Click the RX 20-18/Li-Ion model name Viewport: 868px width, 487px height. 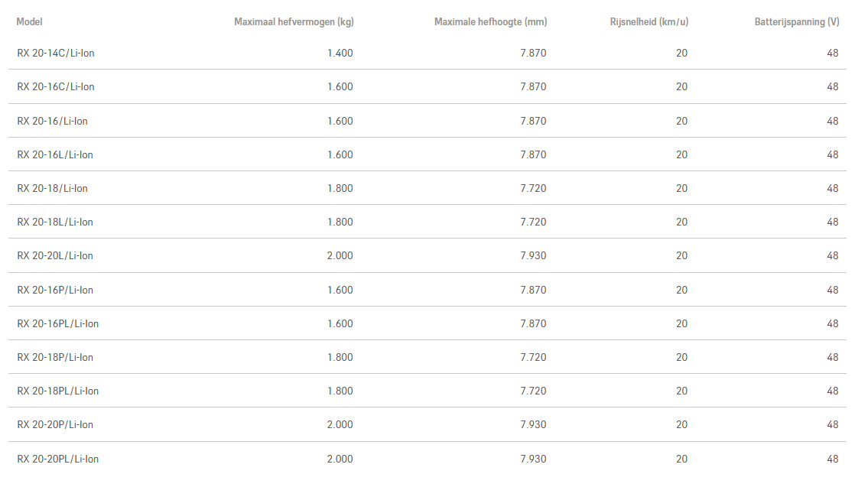[53, 188]
